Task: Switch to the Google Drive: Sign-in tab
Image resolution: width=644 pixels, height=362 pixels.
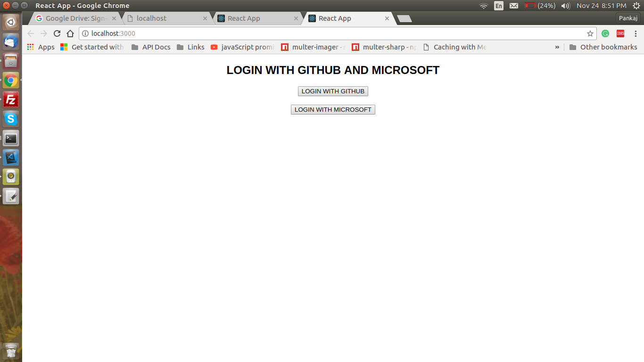Action: click(x=74, y=18)
